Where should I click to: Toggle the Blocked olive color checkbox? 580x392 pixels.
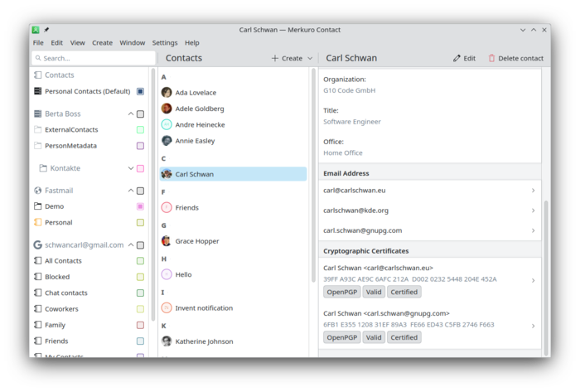click(x=140, y=277)
